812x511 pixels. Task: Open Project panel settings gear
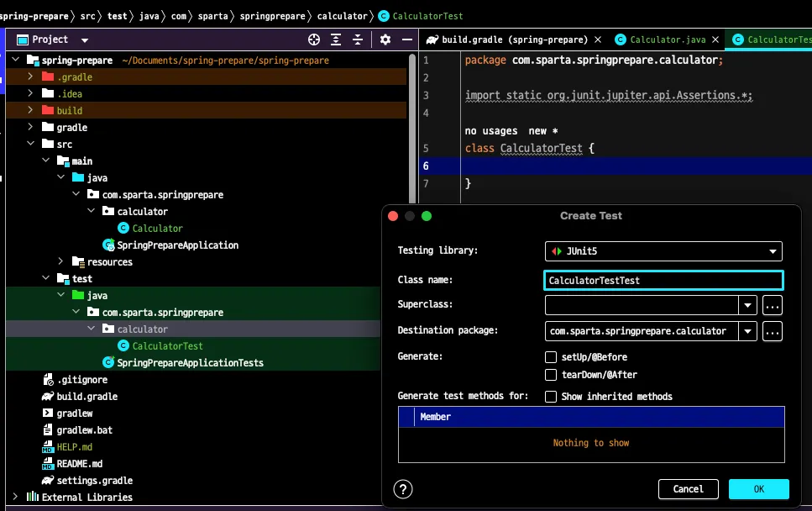[385, 40]
